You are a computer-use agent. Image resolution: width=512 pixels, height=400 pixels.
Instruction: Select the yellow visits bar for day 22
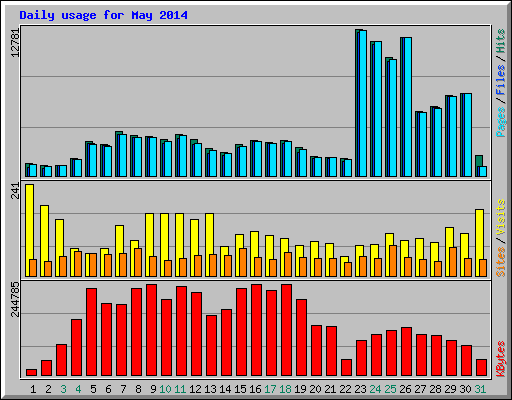[x=344, y=266]
